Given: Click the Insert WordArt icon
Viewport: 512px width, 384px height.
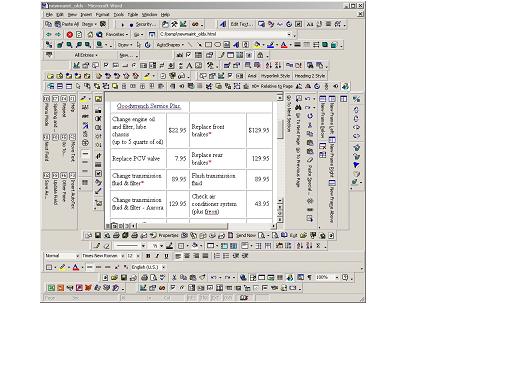Looking at the screenshot, I should pos(236,45).
